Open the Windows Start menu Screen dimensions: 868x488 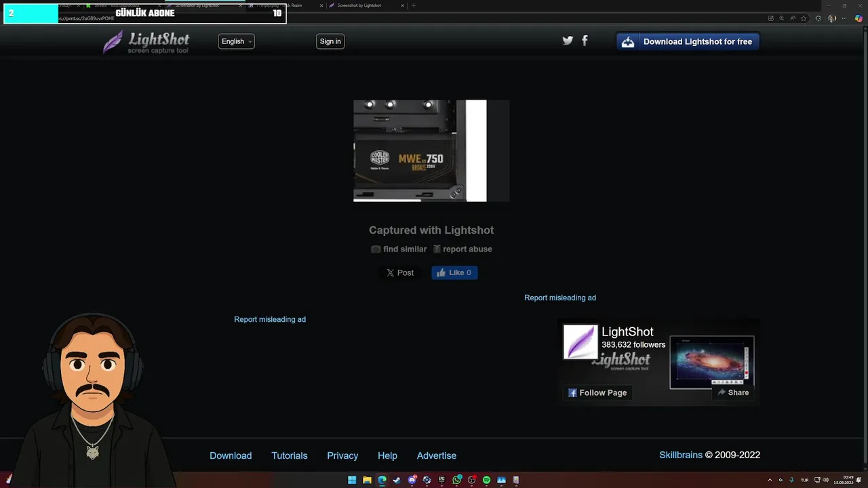coord(352,480)
